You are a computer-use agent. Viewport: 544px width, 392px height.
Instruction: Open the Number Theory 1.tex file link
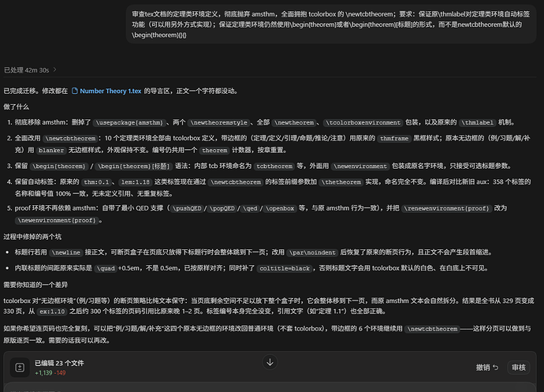tap(110, 91)
